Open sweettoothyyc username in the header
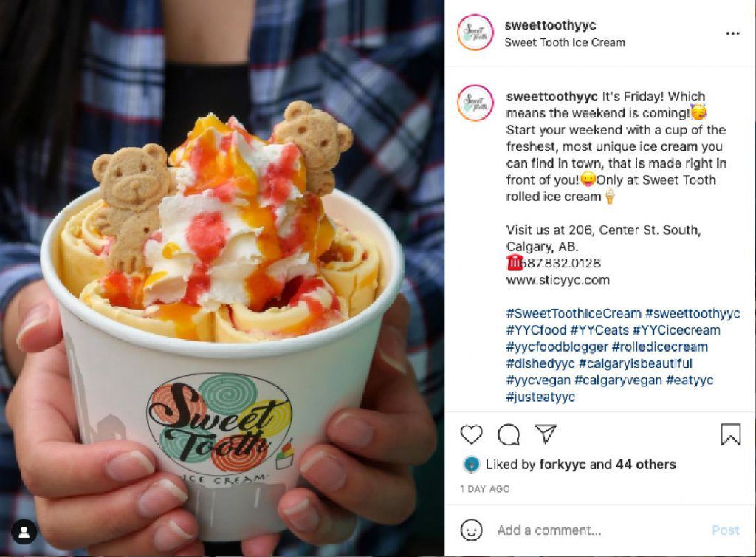 (550, 25)
